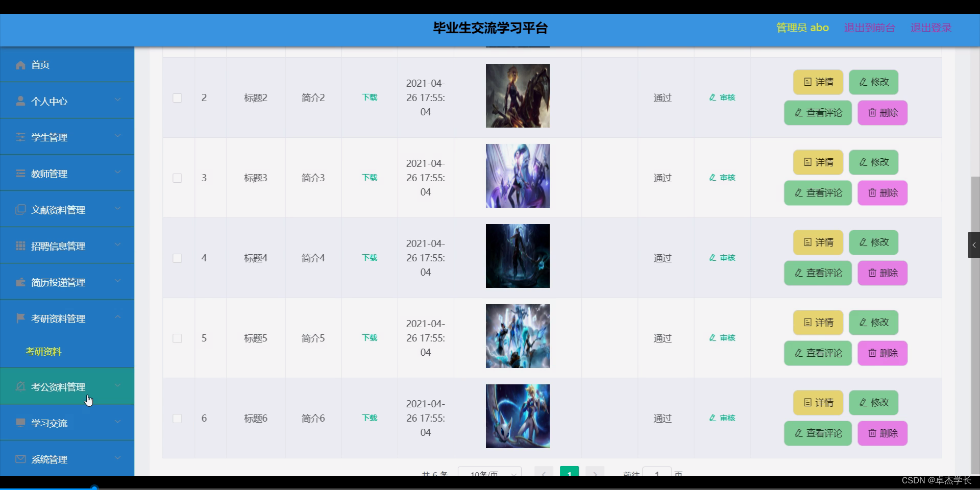Expand the 系统管理 menu chevron
Viewport: 980px width, 490px height.
[x=118, y=458]
